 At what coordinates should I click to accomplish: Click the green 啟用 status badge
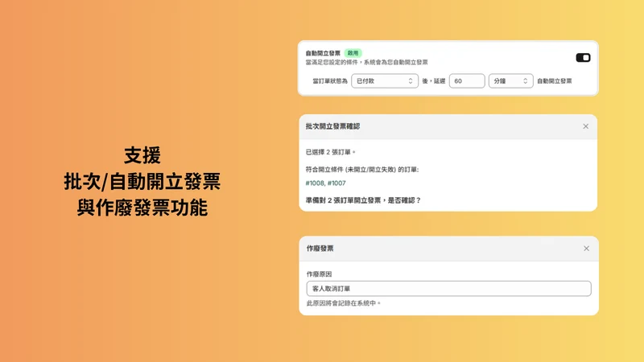(353, 53)
